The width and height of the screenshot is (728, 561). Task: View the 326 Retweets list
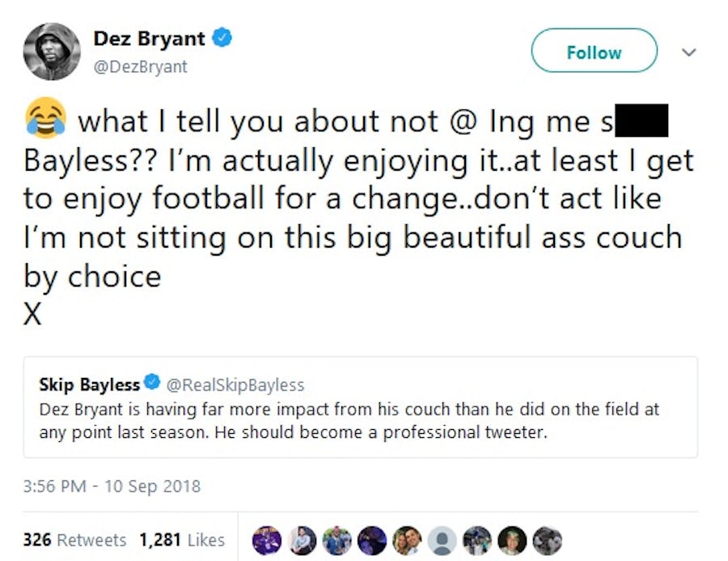click(75, 539)
